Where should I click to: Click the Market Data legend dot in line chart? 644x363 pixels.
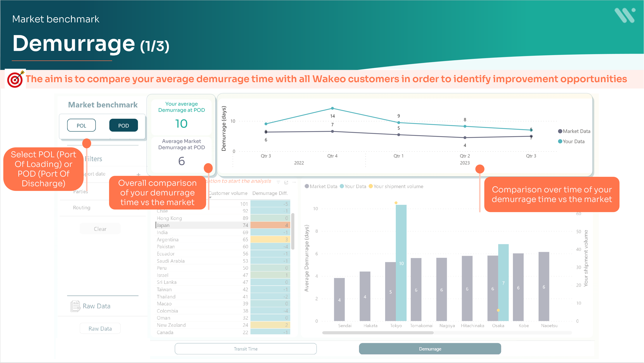[560, 131]
